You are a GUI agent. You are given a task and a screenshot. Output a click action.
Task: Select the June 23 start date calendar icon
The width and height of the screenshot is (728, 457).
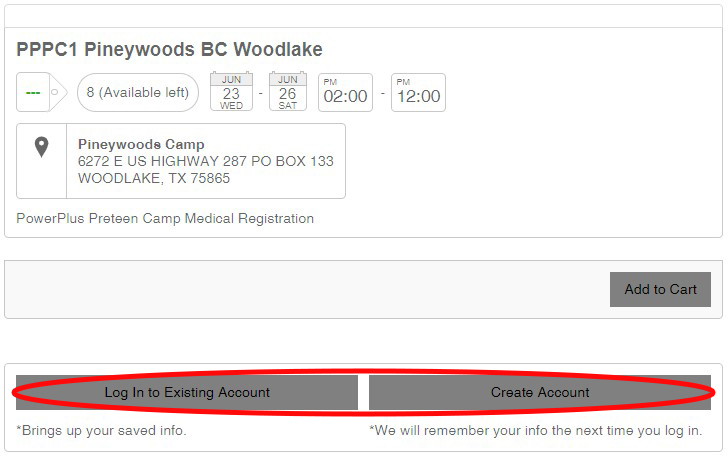click(231, 91)
